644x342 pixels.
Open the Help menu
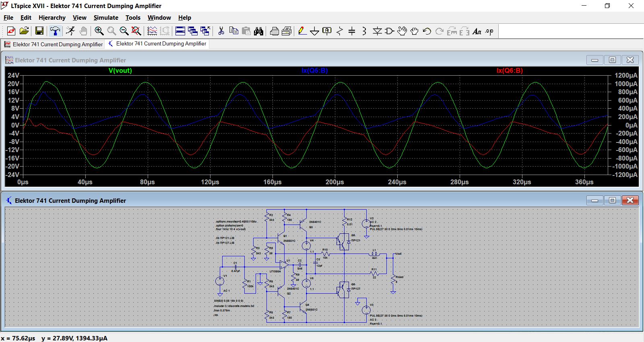pos(185,18)
